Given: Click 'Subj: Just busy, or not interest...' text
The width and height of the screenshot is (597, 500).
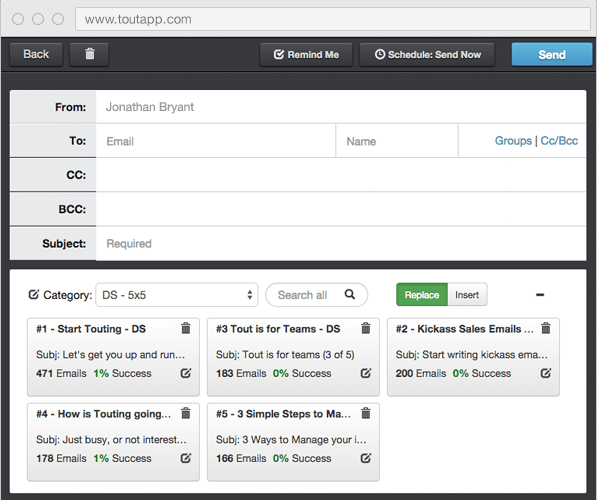Looking at the screenshot, I should [x=112, y=440].
